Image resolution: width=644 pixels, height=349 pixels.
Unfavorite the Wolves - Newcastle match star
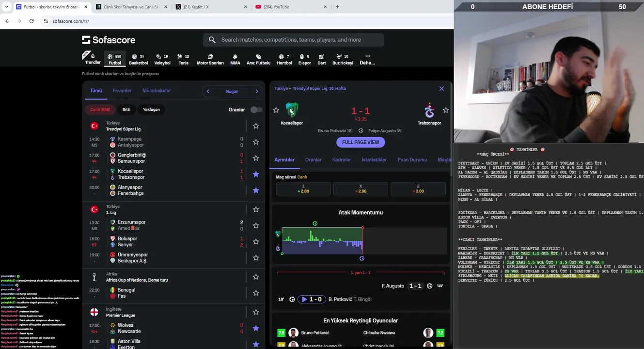point(256,328)
